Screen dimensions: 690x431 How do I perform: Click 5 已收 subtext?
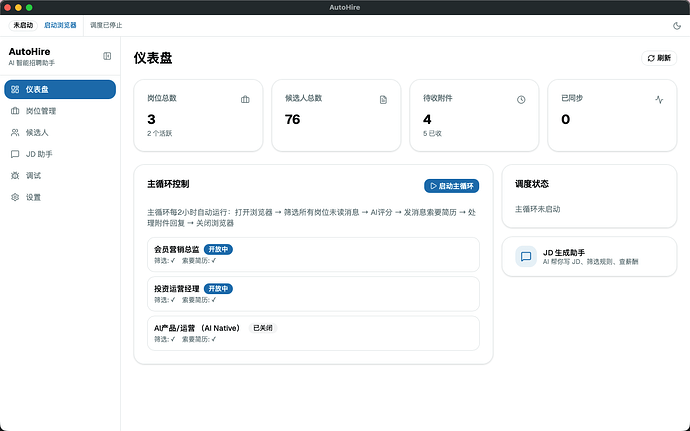[x=432, y=133]
